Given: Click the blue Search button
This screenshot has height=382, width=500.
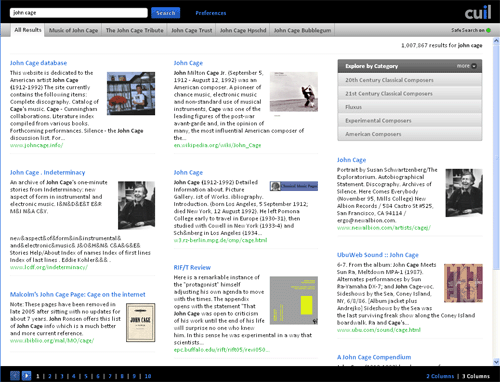Looking at the screenshot, I should click(166, 13).
